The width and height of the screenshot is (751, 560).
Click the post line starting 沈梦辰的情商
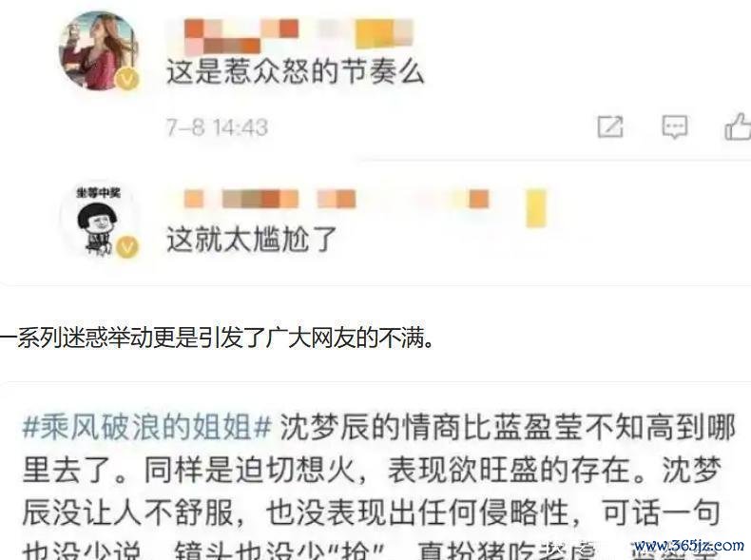click(x=508, y=426)
